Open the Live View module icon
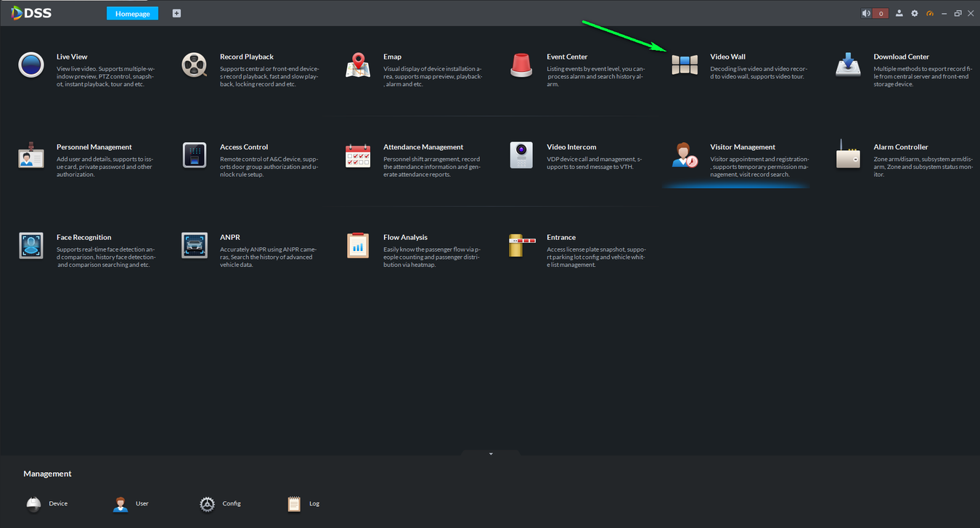 point(30,65)
